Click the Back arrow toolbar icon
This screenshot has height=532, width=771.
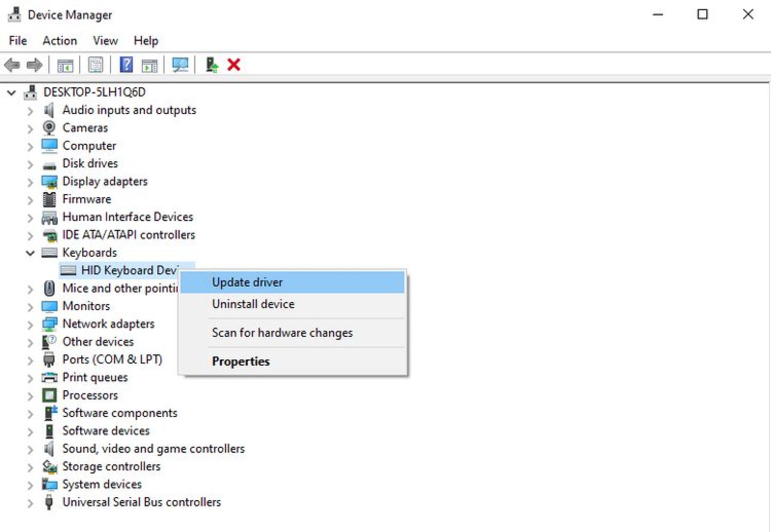(x=12, y=65)
